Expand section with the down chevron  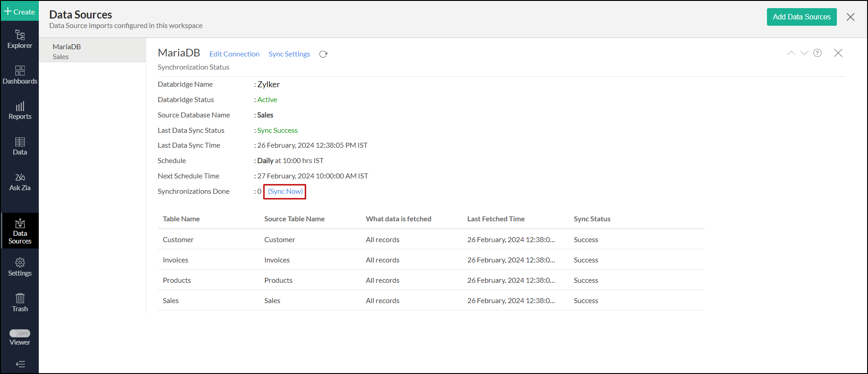(x=804, y=53)
